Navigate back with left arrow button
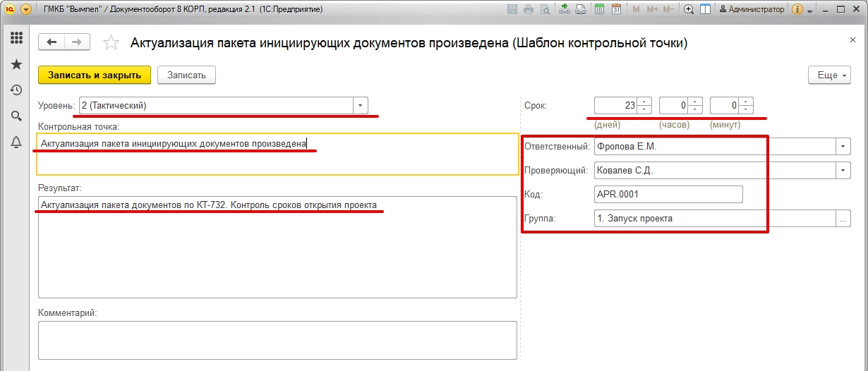Image resolution: width=868 pixels, height=371 pixels. point(52,42)
